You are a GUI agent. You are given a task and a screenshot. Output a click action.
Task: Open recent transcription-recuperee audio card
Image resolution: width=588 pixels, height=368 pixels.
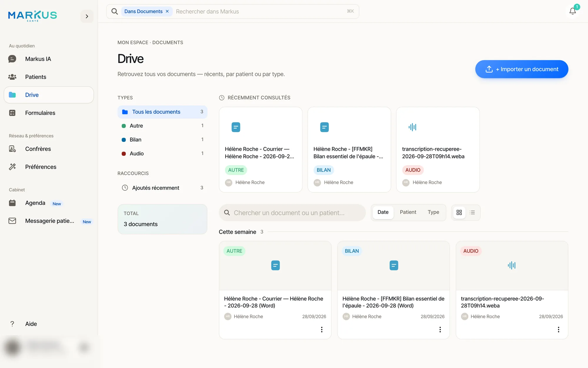pyautogui.click(x=438, y=150)
